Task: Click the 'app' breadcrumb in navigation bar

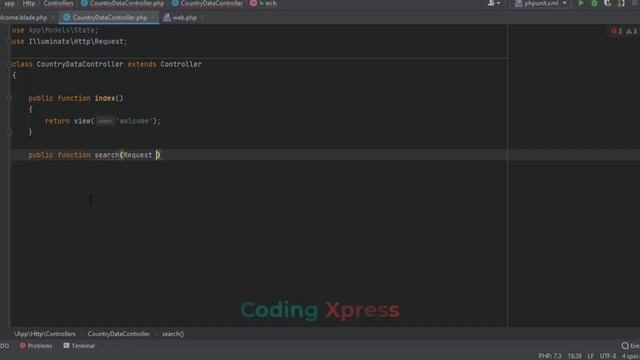Action: click(9, 3)
